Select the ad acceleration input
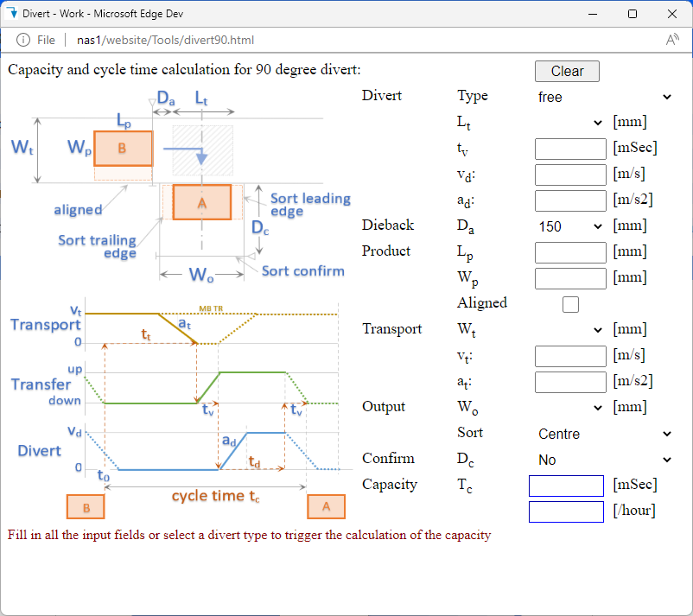The height and width of the screenshot is (616, 693). point(570,200)
